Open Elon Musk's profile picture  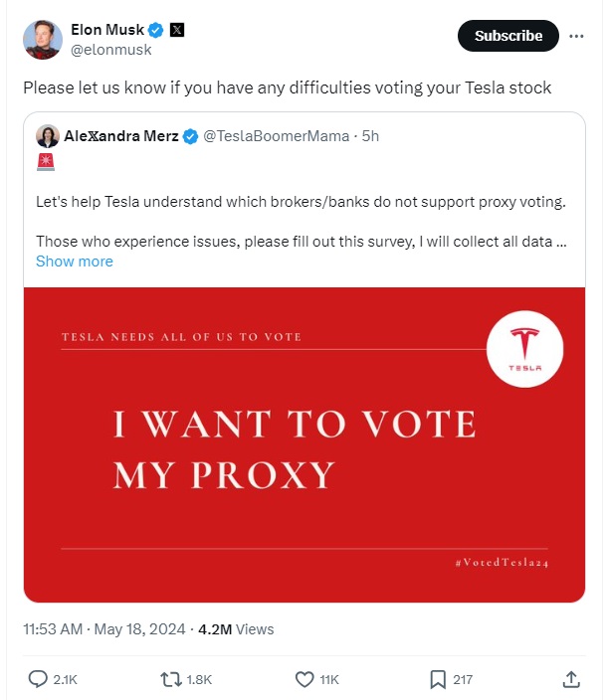click(x=43, y=38)
